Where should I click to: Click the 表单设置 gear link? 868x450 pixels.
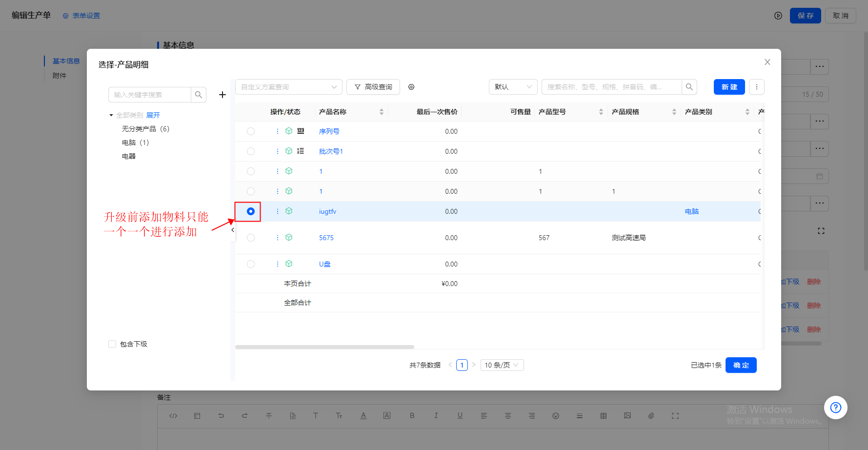[81, 16]
